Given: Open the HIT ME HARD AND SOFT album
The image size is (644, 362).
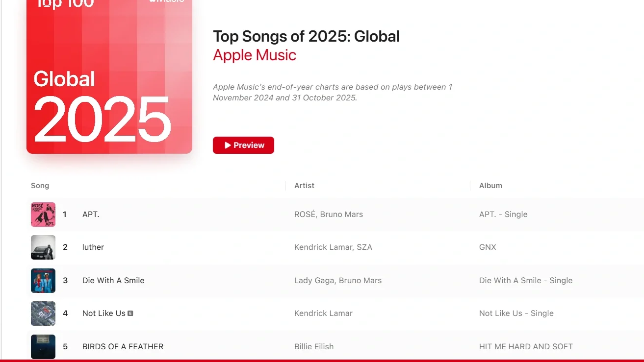Looking at the screenshot, I should click(x=526, y=346).
